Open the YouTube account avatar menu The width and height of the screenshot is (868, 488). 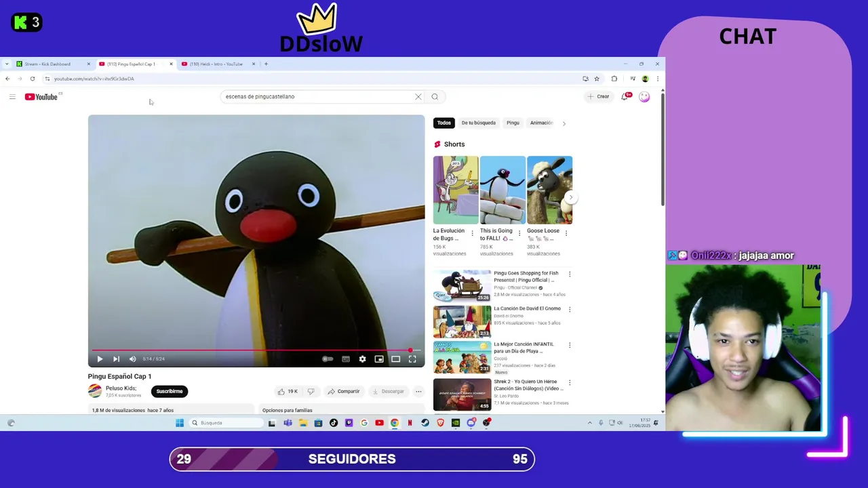click(x=644, y=97)
